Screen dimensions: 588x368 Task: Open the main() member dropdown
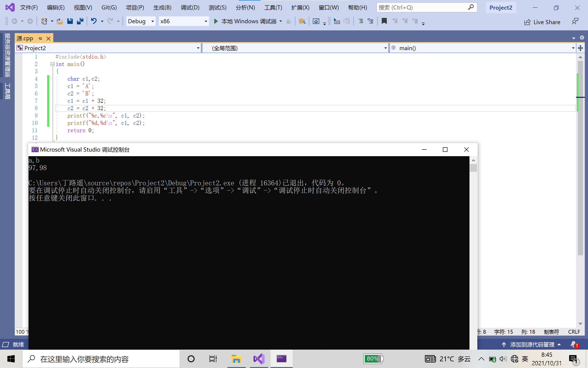[x=483, y=48]
